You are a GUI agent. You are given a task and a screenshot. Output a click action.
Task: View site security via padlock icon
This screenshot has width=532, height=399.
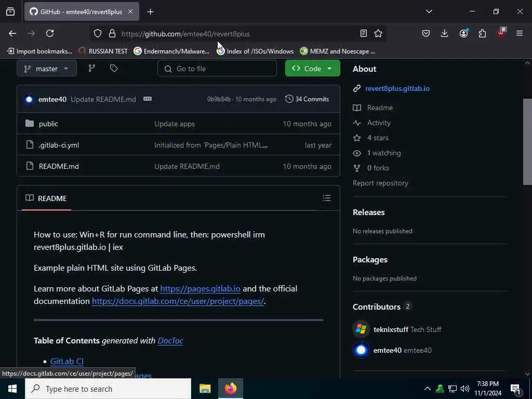coord(112,34)
